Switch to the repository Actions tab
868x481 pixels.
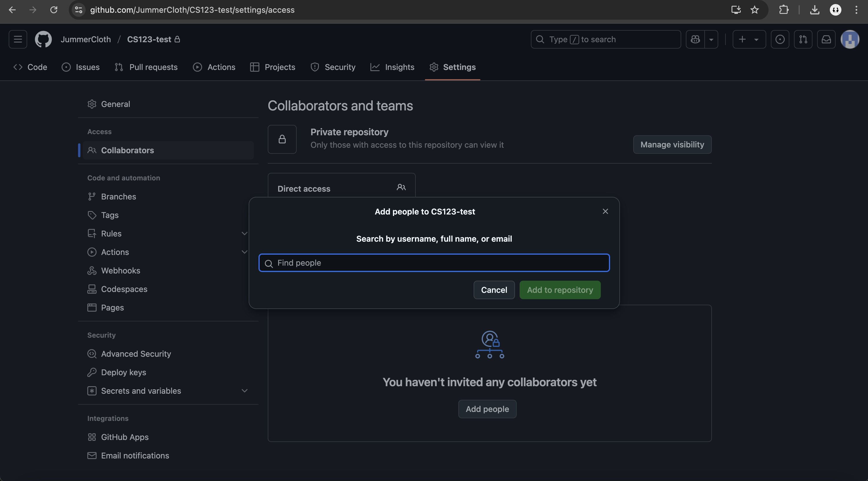coord(214,67)
